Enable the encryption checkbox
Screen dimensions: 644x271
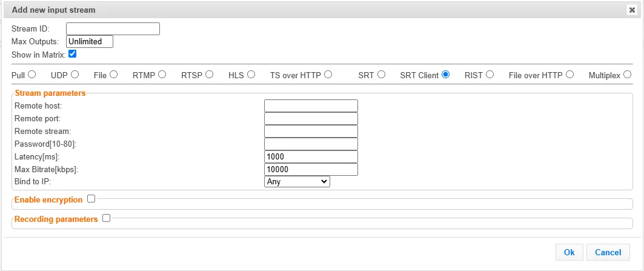(x=91, y=199)
